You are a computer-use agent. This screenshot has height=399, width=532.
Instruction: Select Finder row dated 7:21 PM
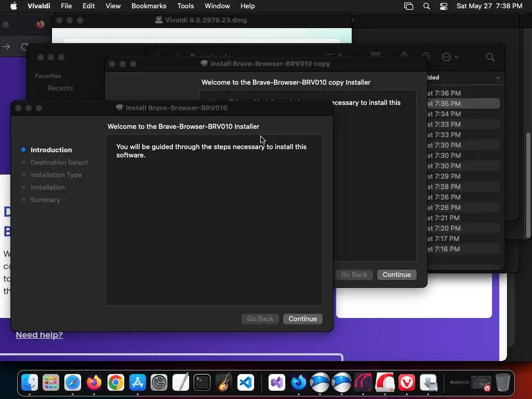point(463,218)
